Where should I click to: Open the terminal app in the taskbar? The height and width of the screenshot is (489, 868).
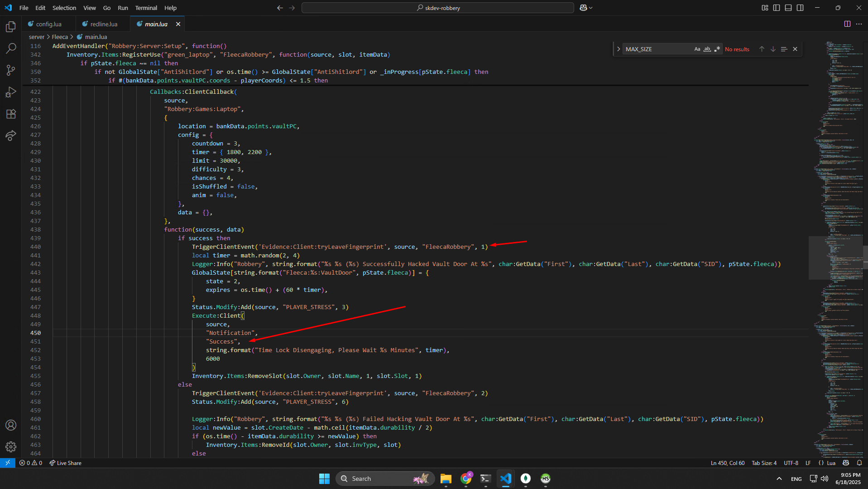pyautogui.click(x=486, y=479)
